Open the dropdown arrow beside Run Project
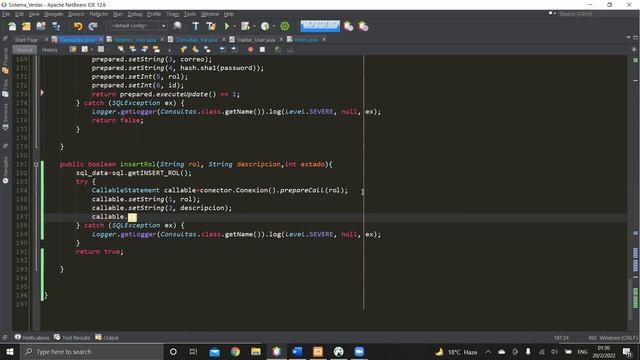 [234, 27]
